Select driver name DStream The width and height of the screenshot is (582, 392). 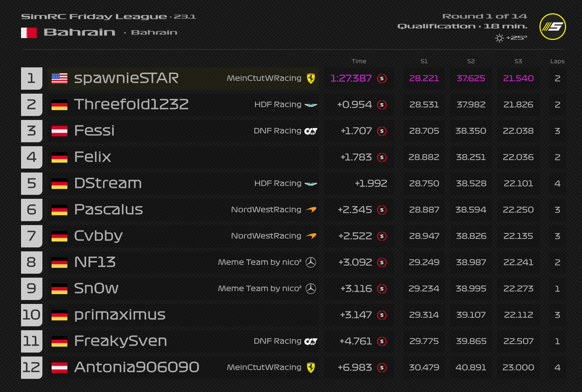click(108, 183)
